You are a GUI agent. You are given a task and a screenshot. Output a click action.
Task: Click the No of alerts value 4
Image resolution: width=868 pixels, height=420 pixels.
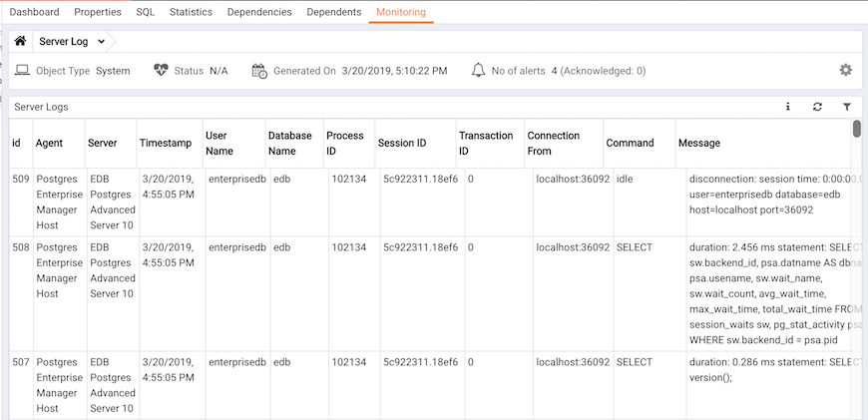coord(554,71)
